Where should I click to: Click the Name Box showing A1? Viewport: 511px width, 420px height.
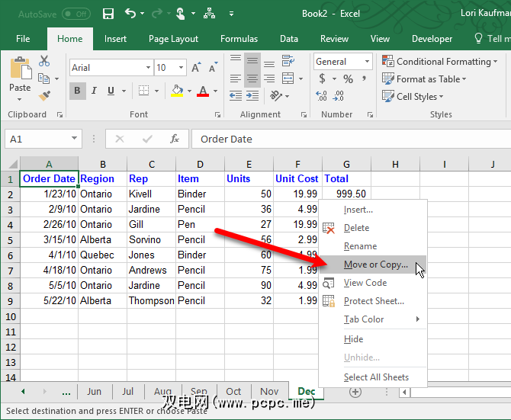tap(38, 139)
